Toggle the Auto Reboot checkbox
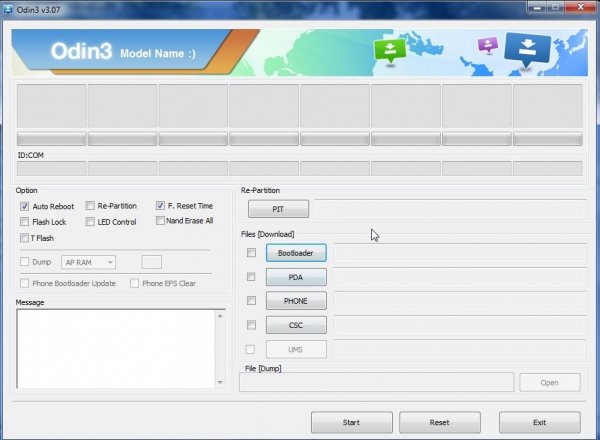Viewport: 600px width, 440px height. coord(24,206)
